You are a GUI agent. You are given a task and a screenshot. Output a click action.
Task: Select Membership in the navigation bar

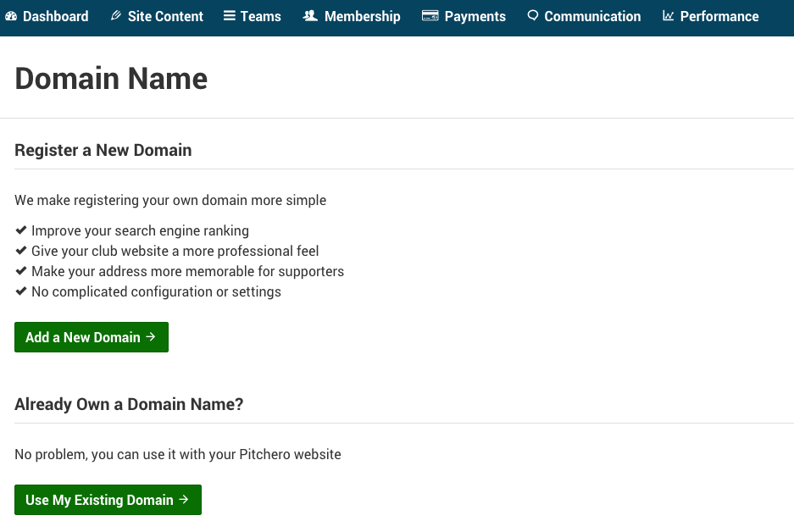pyautogui.click(x=352, y=16)
